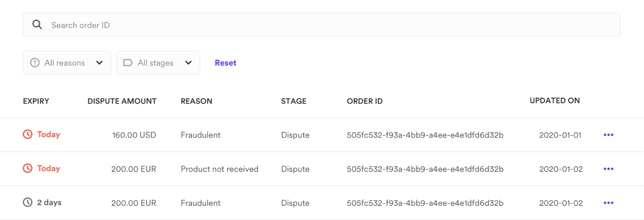
Task: Click red clock icon on Product not received row
Action: click(x=28, y=168)
